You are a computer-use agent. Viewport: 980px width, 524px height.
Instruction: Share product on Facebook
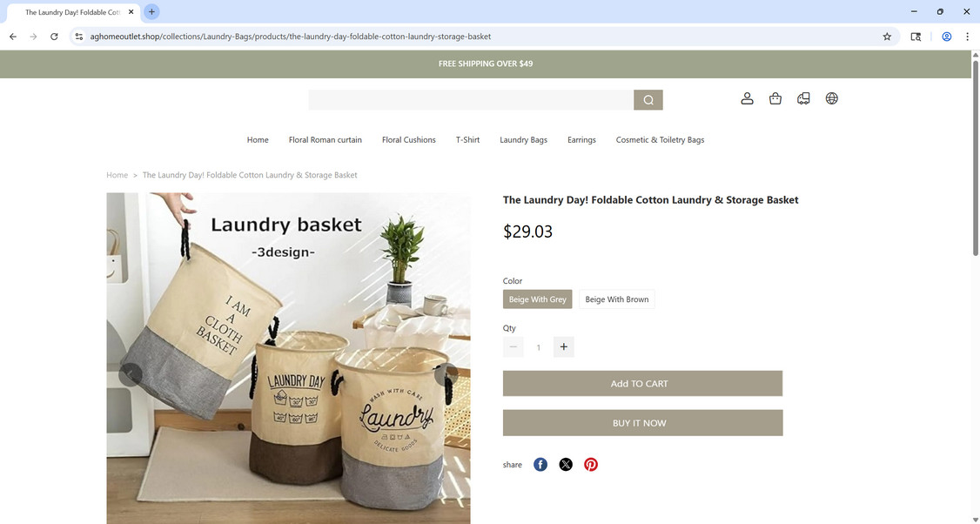point(540,465)
